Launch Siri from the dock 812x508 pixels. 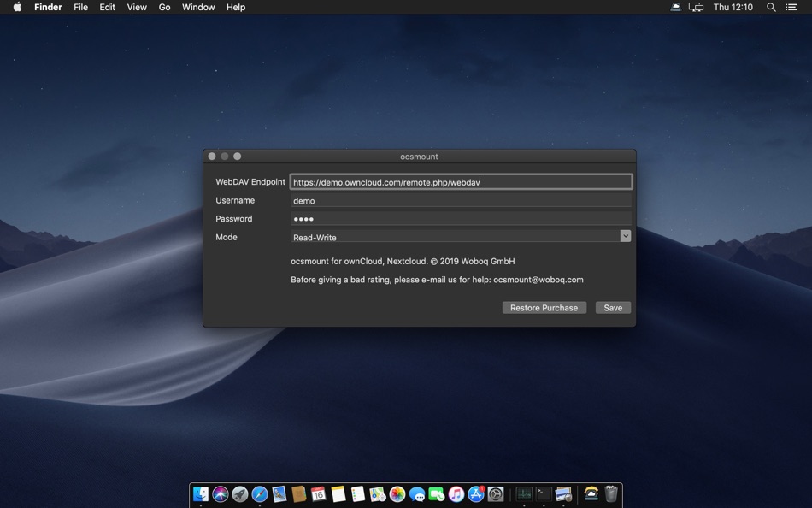(x=221, y=494)
